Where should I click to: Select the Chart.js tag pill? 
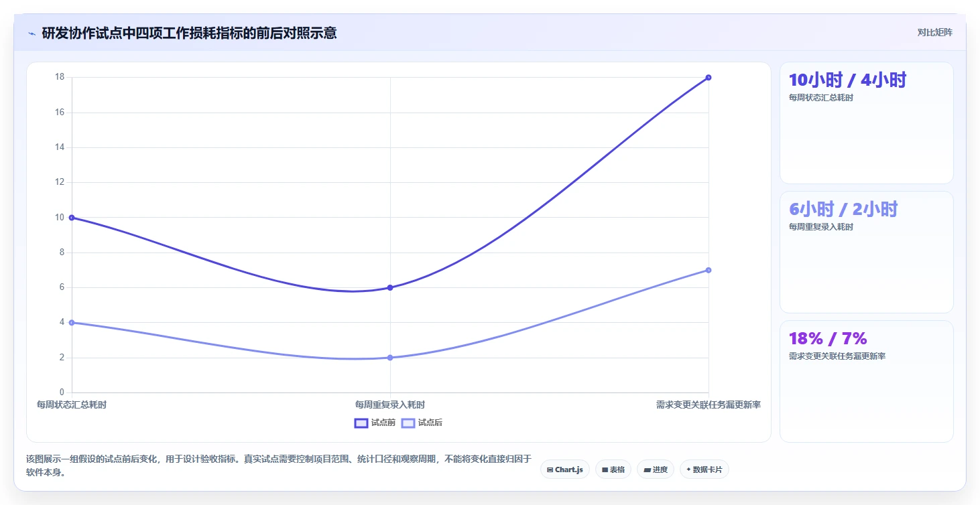point(565,470)
